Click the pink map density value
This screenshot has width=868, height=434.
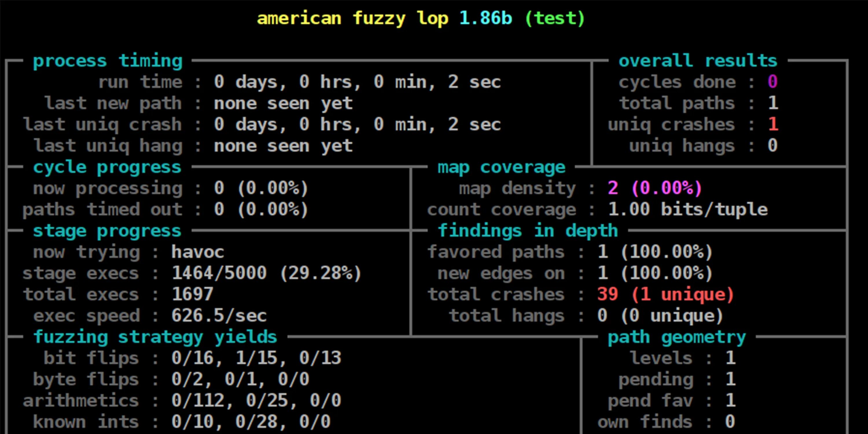654,188
